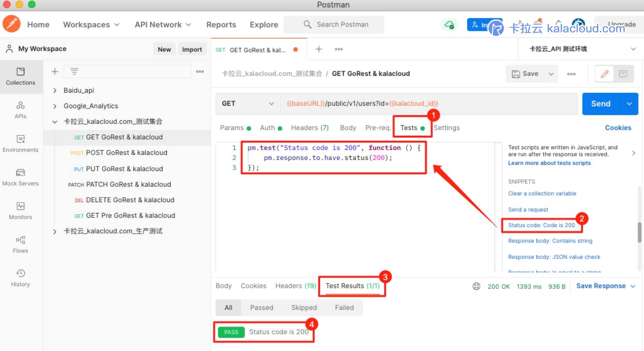Select the Tests tab in request editor
The image size is (644, 351).
[408, 128]
